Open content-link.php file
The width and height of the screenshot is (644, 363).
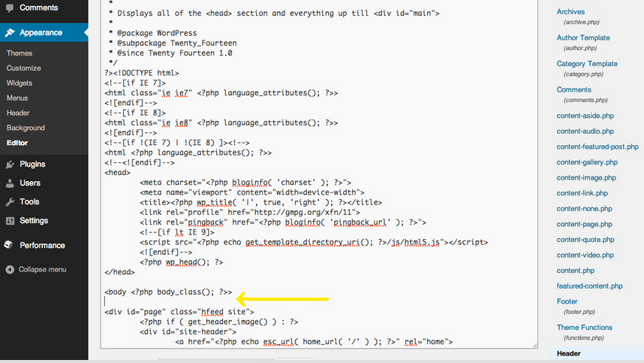coord(582,193)
